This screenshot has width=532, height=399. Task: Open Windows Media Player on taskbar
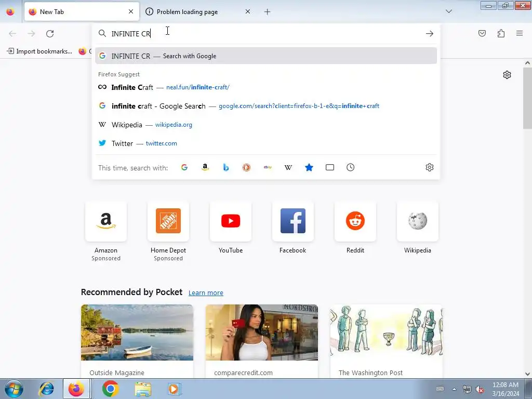click(x=175, y=389)
